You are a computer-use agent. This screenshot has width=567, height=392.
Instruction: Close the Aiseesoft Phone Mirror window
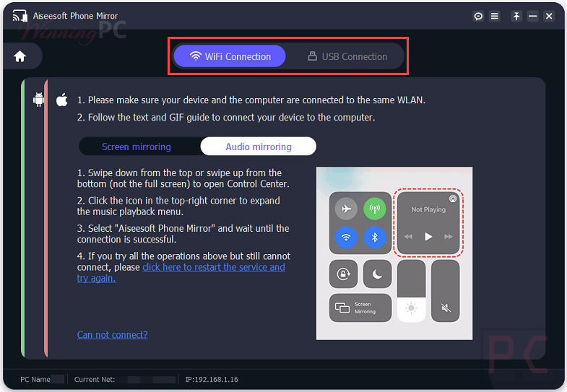tap(549, 16)
